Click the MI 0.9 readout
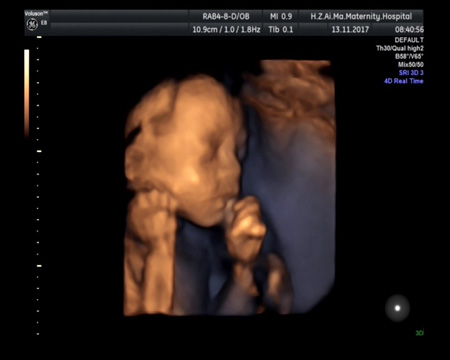The height and width of the screenshot is (360, 450). click(x=281, y=16)
